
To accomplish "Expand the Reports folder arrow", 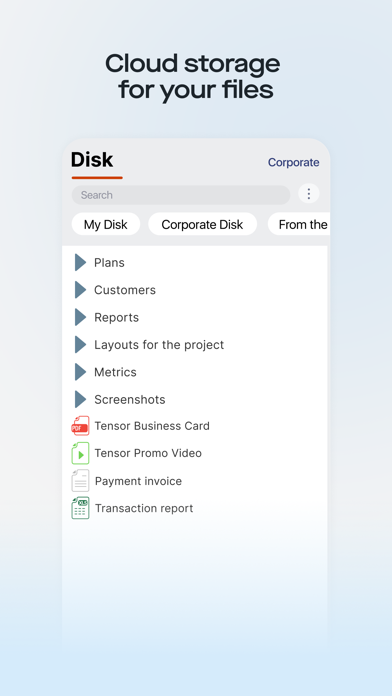I will pos(80,317).
